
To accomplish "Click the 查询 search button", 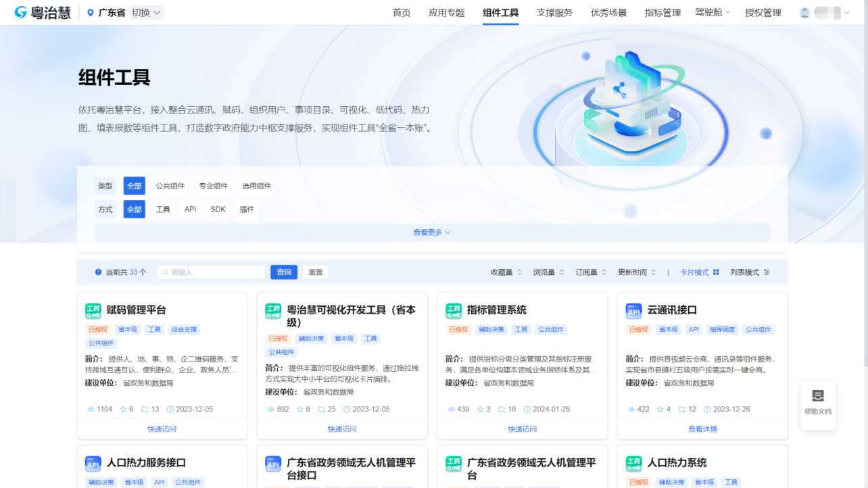I will (284, 272).
